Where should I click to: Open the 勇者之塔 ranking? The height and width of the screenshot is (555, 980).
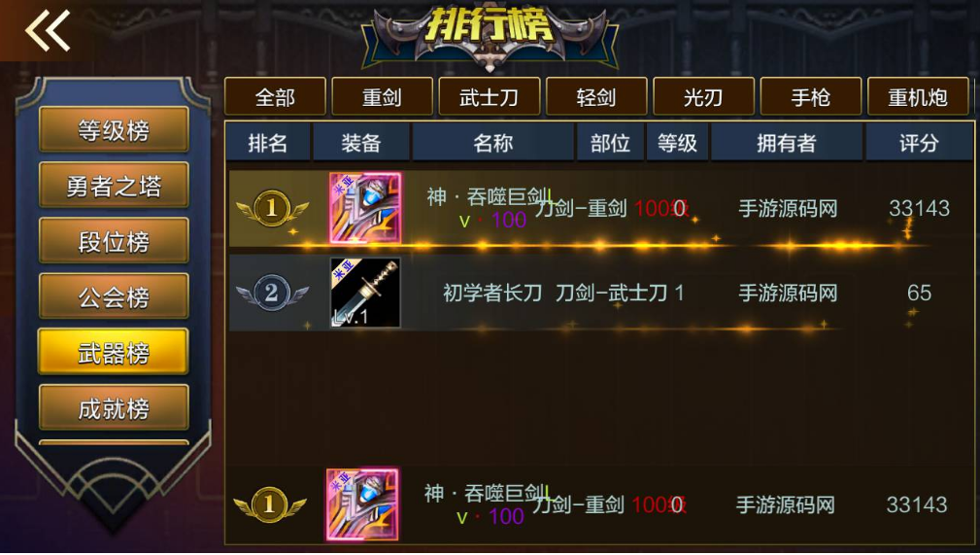click(114, 186)
